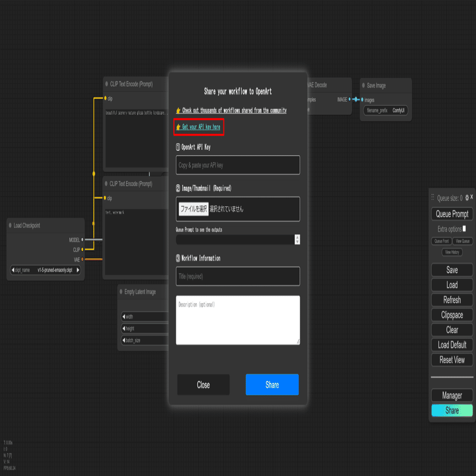Viewport: 476px width, 476px height.
Task: Click the Empty Latent Image node dot
Action: coord(121,291)
